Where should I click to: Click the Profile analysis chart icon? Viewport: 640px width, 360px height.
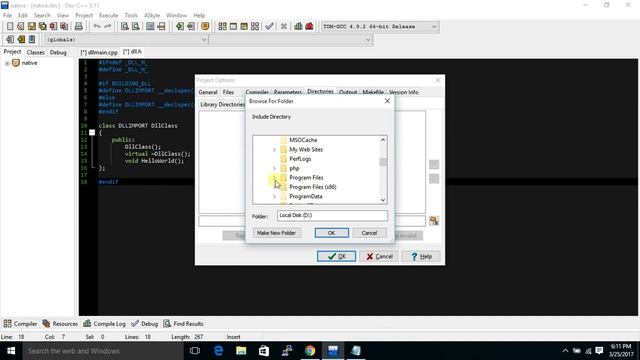pos(298,27)
